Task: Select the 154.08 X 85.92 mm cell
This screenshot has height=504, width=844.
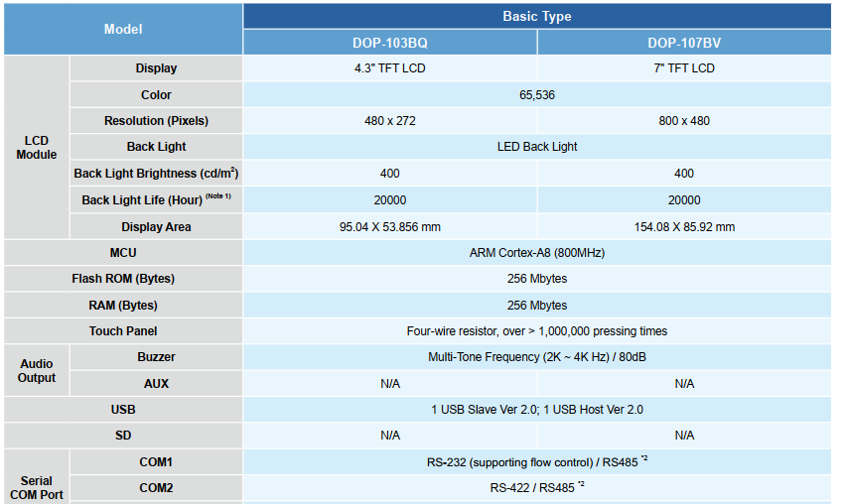Action: pos(684,226)
